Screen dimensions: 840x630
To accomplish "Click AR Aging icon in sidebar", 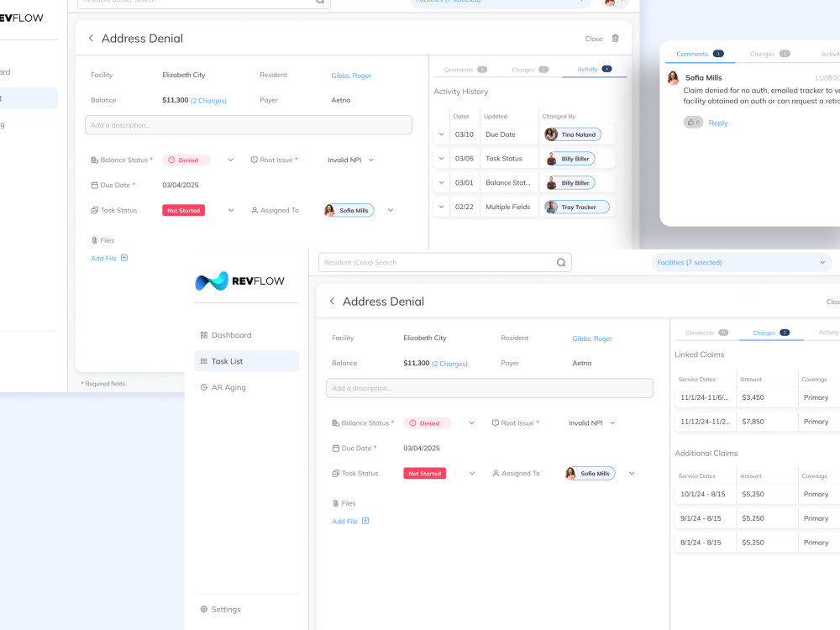I will [x=203, y=387].
